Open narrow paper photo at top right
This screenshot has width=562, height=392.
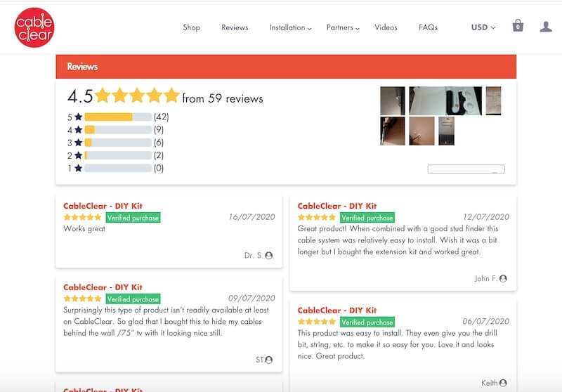click(x=494, y=100)
